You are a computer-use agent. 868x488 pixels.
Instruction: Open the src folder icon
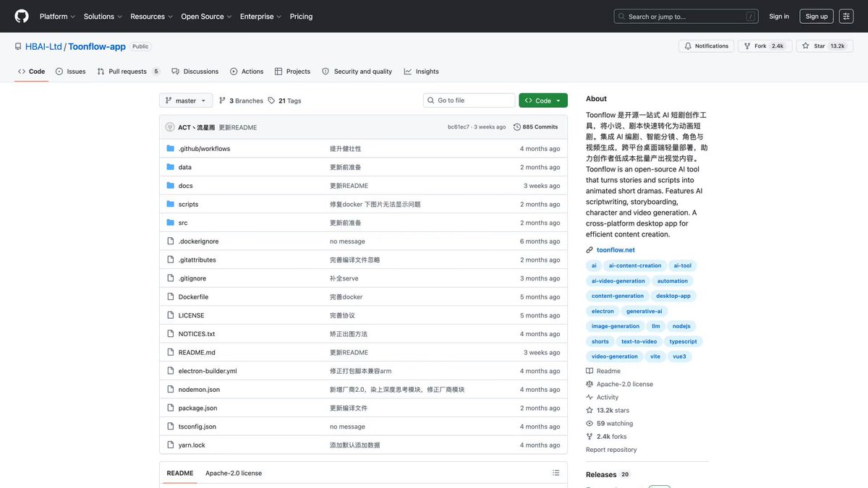click(x=171, y=223)
